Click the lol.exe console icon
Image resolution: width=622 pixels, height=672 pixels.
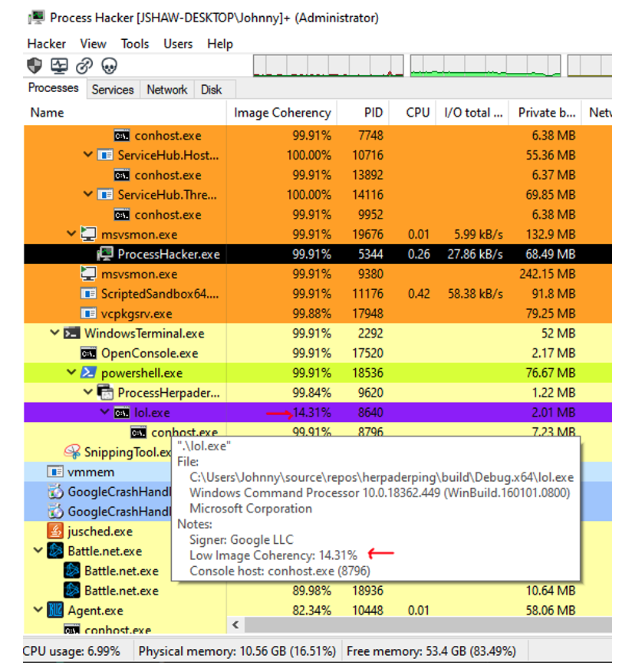122,412
